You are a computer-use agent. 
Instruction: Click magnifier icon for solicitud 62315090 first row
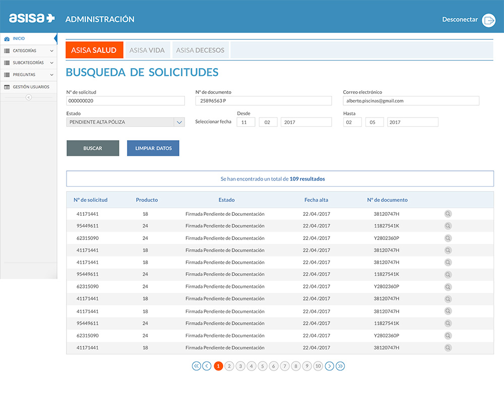pos(448,238)
